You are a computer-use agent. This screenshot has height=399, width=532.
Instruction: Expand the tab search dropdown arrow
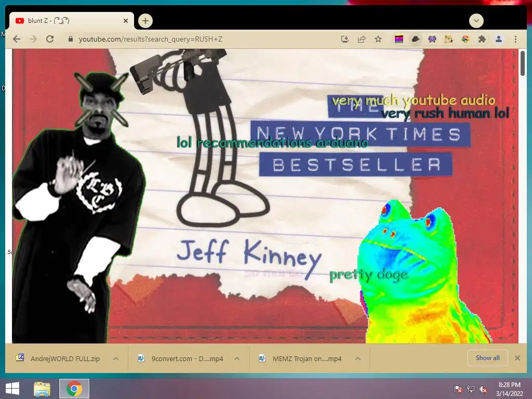point(476,21)
